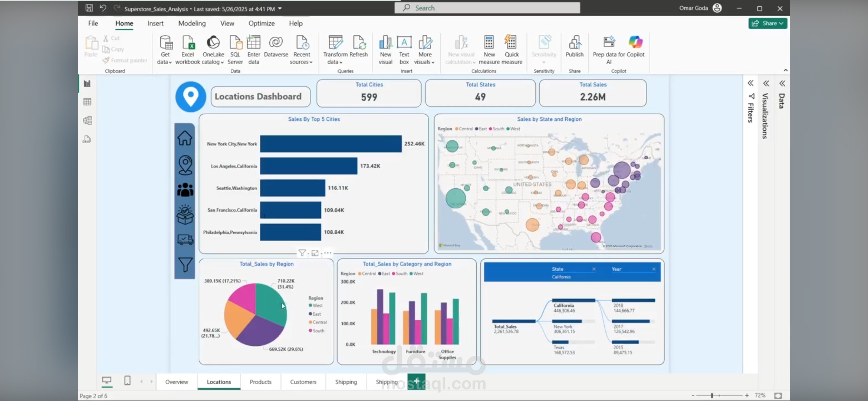Fit report page to window
The image size is (868, 401).
(x=778, y=395)
